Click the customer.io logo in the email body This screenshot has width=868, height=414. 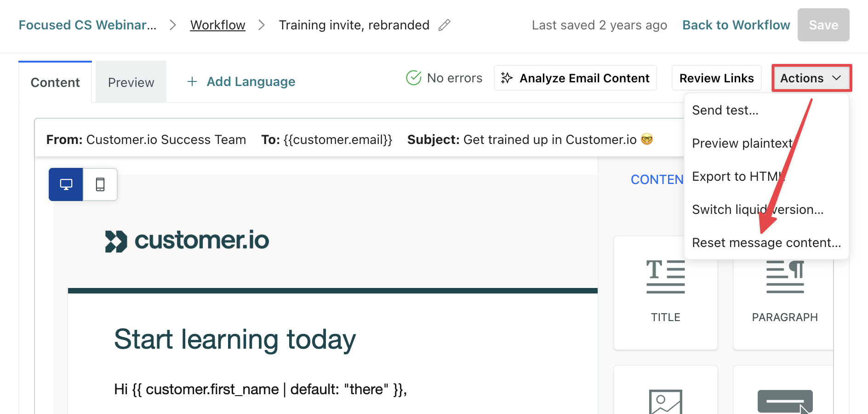186,240
